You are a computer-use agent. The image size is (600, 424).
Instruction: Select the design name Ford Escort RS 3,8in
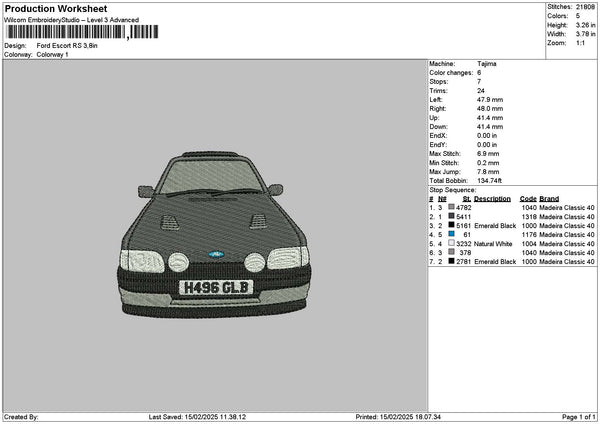(69, 46)
